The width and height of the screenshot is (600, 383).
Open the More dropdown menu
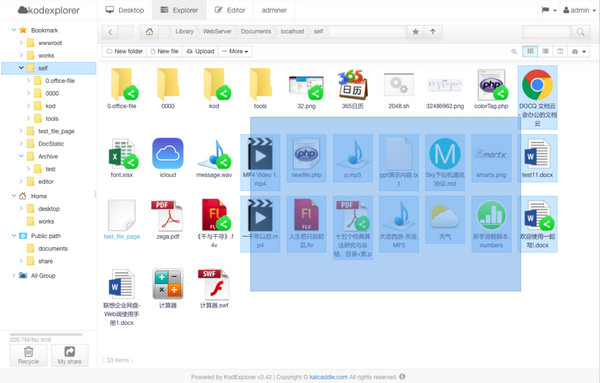pos(235,51)
